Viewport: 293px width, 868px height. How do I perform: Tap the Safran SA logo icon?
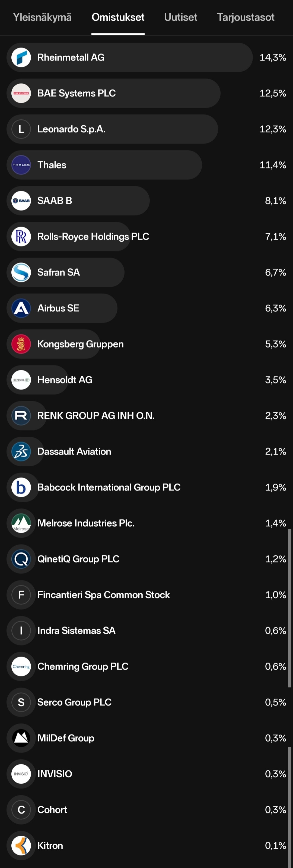pyautogui.click(x=21, y=273)
